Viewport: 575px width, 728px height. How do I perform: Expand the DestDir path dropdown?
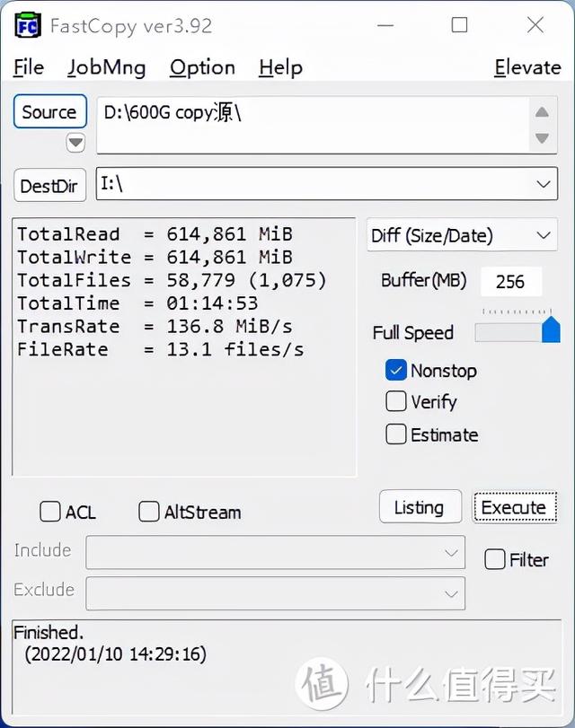click(544, 184)
